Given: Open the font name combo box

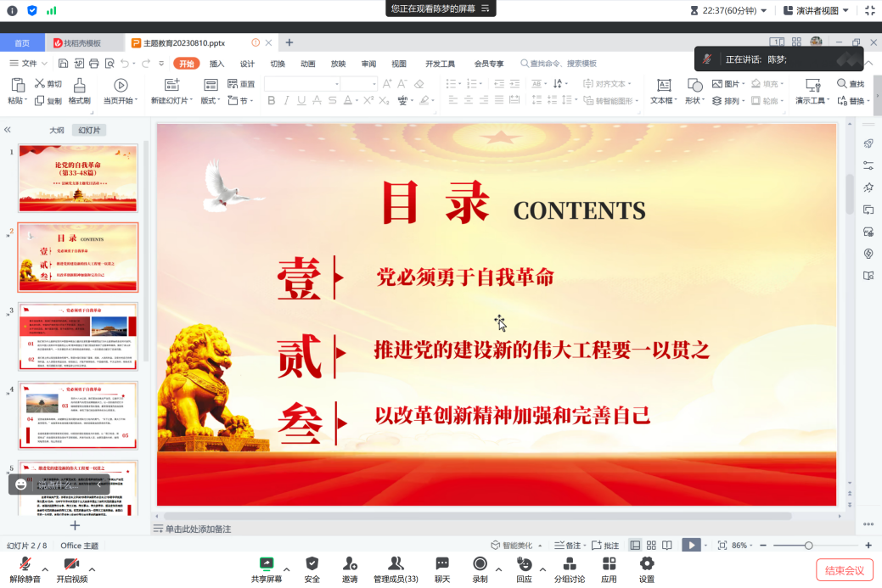Looking at the screenshot, I should pyautogui.click(x=301, y=84).
